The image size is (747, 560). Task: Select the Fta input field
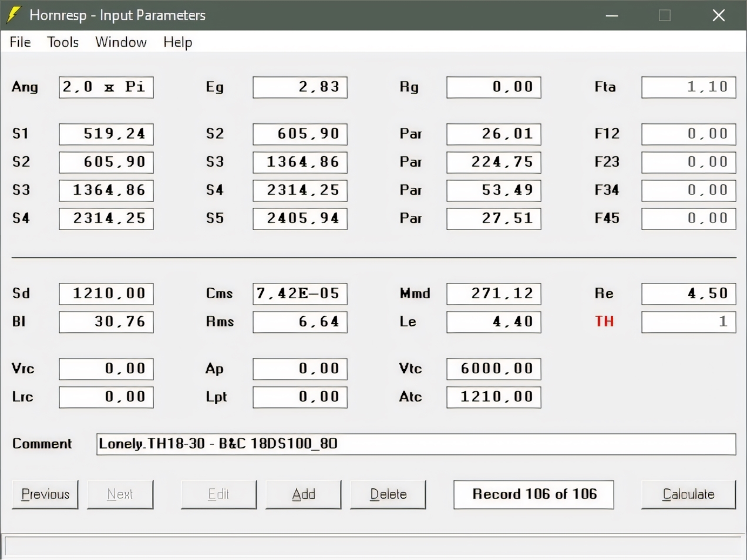click(688, 87)
